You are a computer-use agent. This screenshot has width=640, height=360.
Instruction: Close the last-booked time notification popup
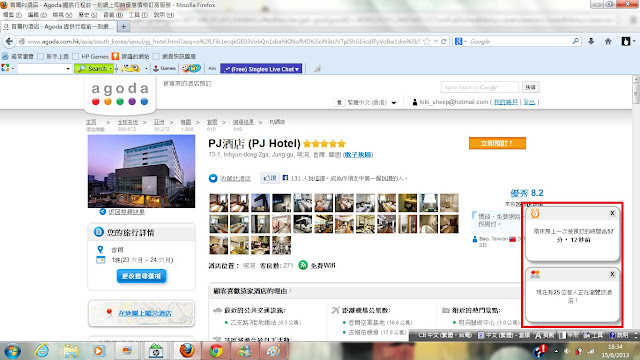(612, 213)
